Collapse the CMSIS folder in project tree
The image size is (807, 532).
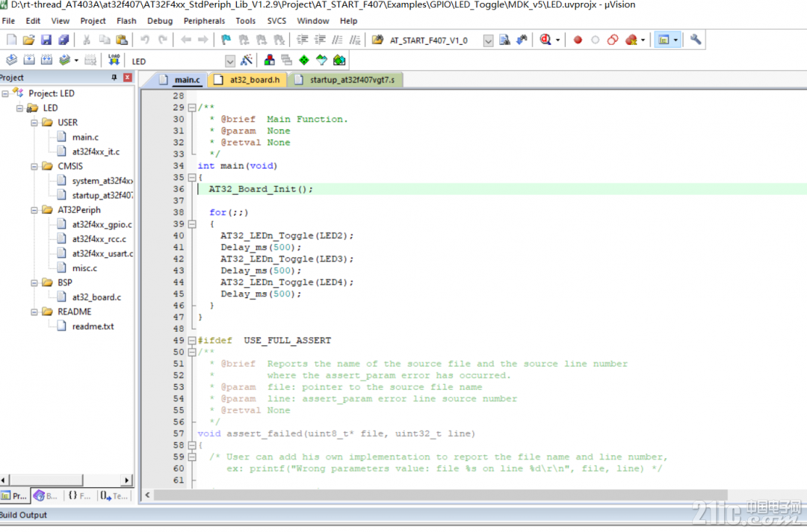(x=34, y=166)
